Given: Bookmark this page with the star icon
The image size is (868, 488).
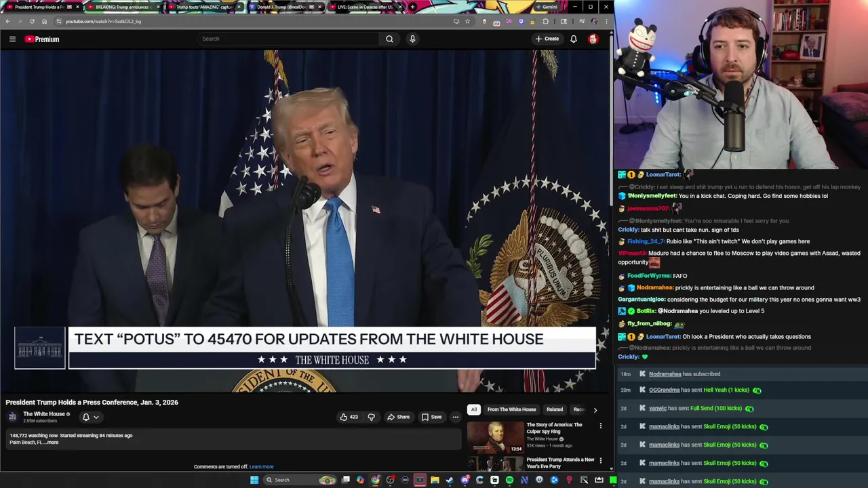Looking at the screenshot, I should (x=467, y=21).
